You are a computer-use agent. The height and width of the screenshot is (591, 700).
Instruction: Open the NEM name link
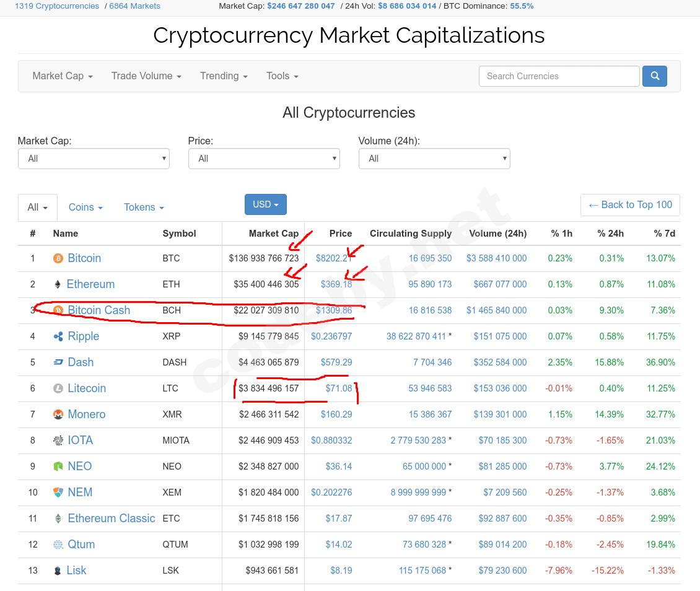[81, 492]
